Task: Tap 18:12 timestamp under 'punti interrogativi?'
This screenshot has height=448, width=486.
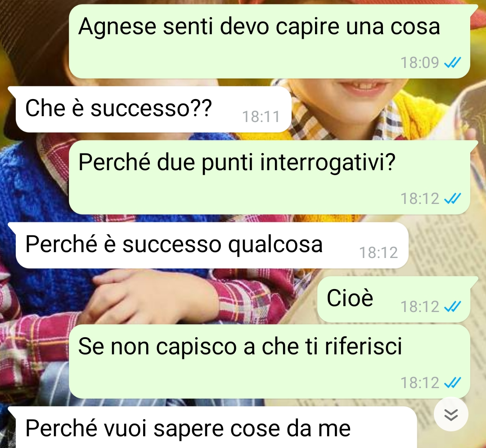Action: point(420,199)
